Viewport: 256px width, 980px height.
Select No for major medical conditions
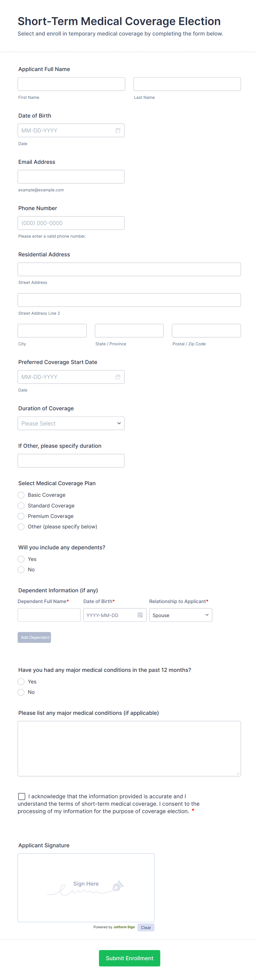[x=21, y=692]
